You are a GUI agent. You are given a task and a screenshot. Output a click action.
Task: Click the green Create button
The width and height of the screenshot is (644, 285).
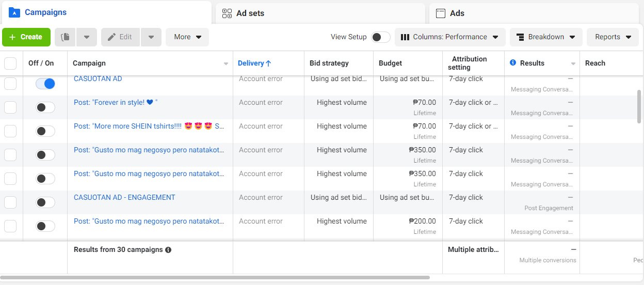pyautogui.click(x=26, y=37)
